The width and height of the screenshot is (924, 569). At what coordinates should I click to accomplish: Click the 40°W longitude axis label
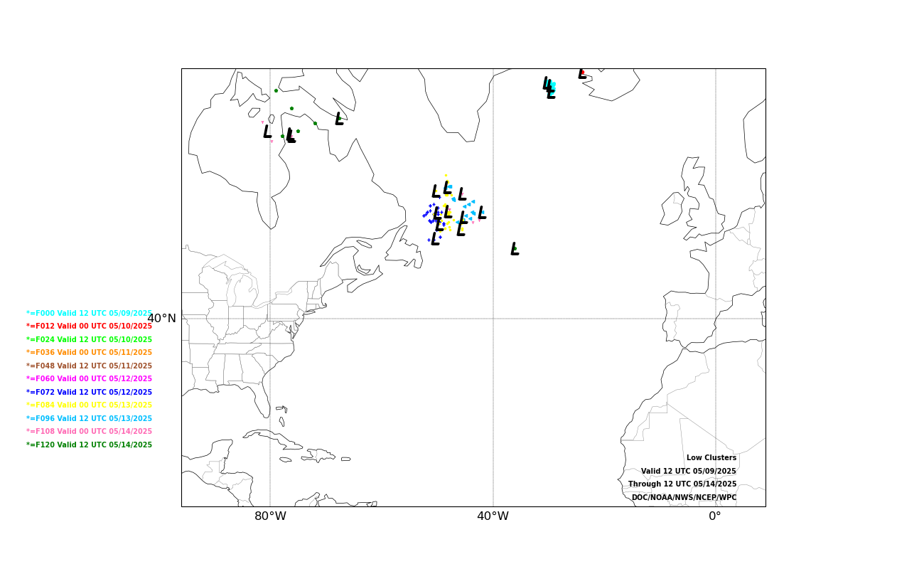pos(493,516)
